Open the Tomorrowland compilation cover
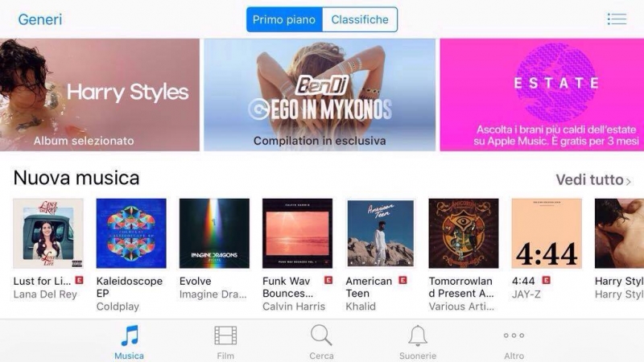This screenshot has width=644, height=362. (x=464, y=233)
